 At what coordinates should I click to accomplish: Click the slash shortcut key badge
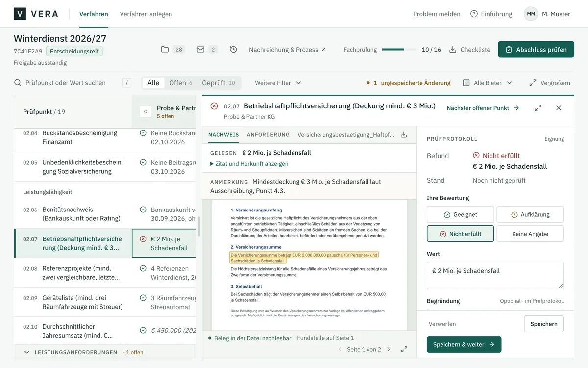tap(127, 83)
